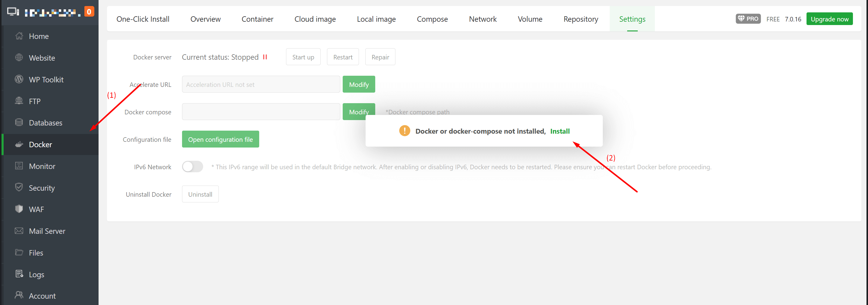Open the Compose tab
Image resolution: width=868 pixels, height=305 pixels.
[432, 19]
